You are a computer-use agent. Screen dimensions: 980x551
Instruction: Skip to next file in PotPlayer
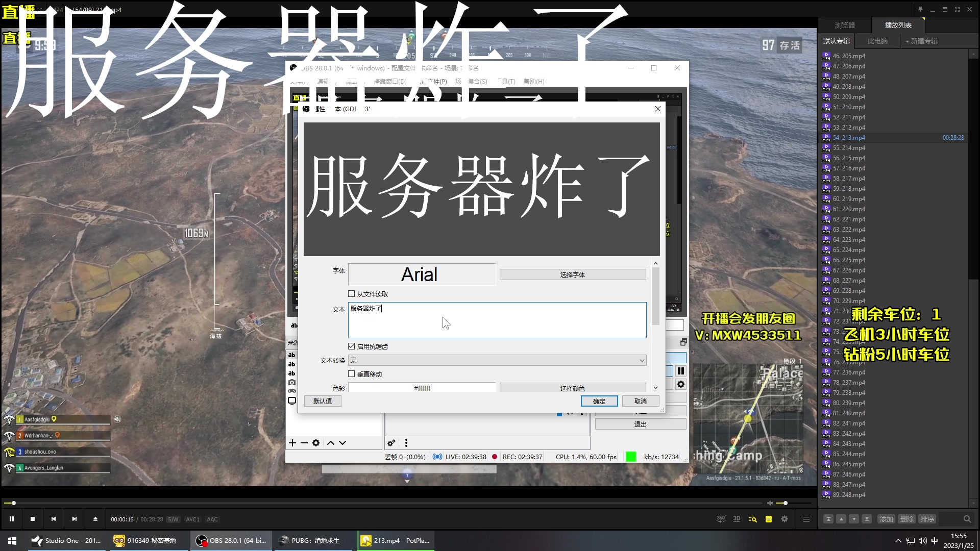(75, 519)
